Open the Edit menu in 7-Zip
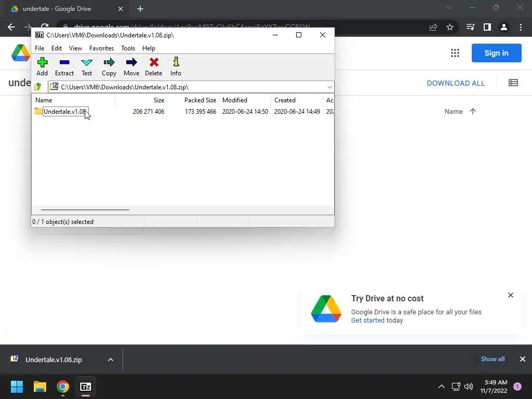The image size is (532, 399). tap(56, 48)
